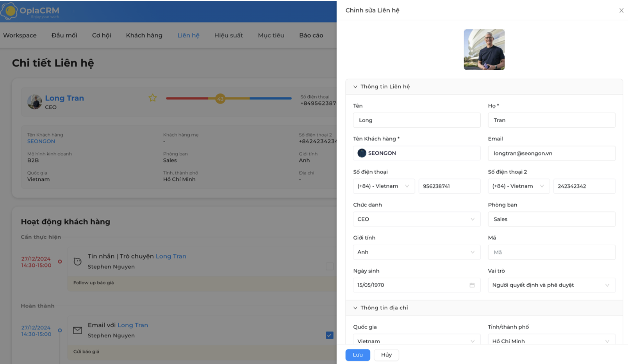Click second phone field 242342342

tap(584, 186)
